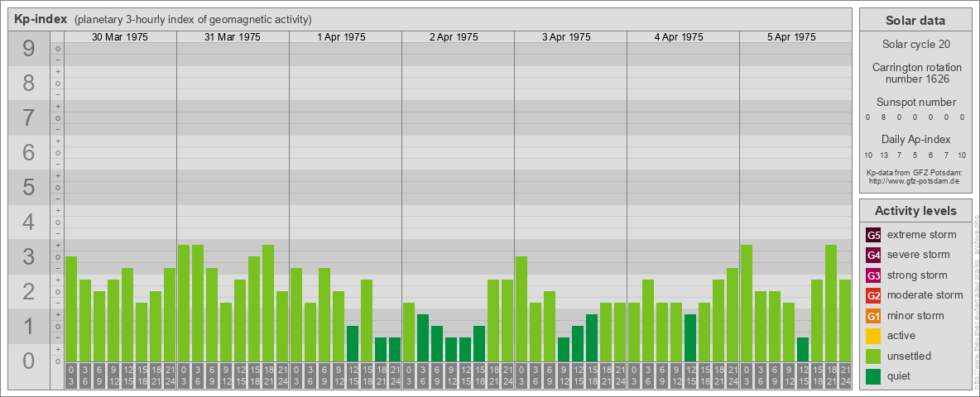
Task: Click the G2 moderate storm legend icon
Action: click(x=874, y=295)
